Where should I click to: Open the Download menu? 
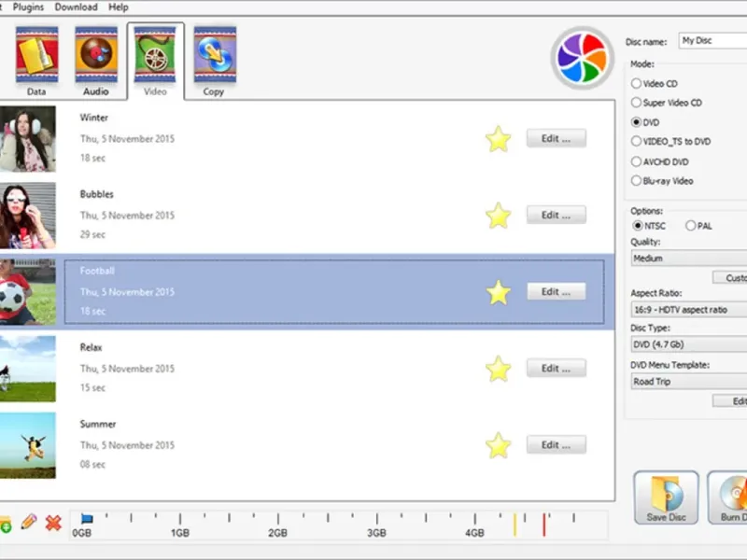(77, 7)
